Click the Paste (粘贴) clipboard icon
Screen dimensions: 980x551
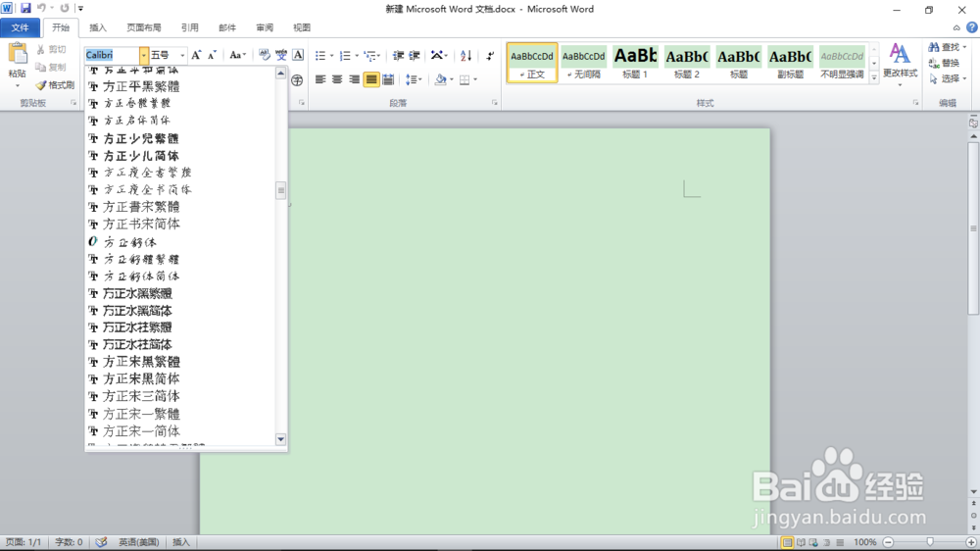(x=18, y=54)
